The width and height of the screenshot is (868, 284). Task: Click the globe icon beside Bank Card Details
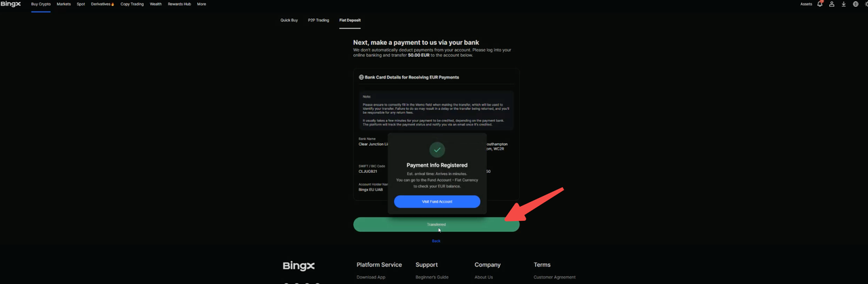(x=361, y=77)
